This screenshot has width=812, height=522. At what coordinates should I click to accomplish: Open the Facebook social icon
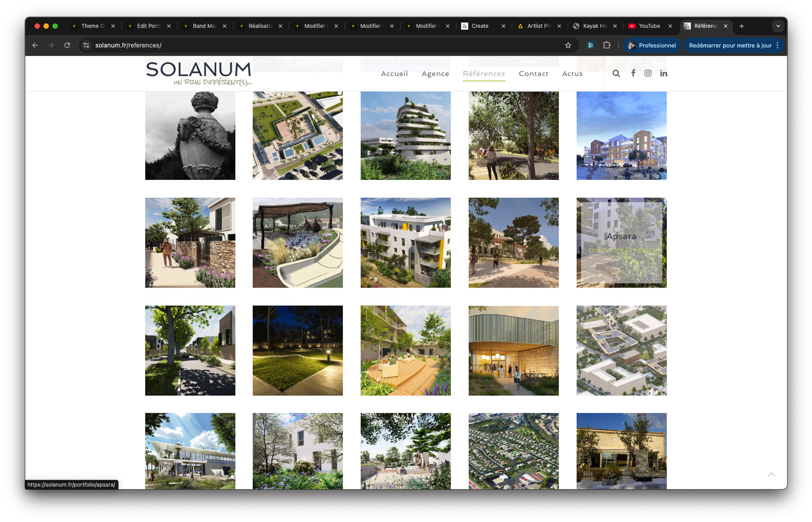tap(633, 73)
